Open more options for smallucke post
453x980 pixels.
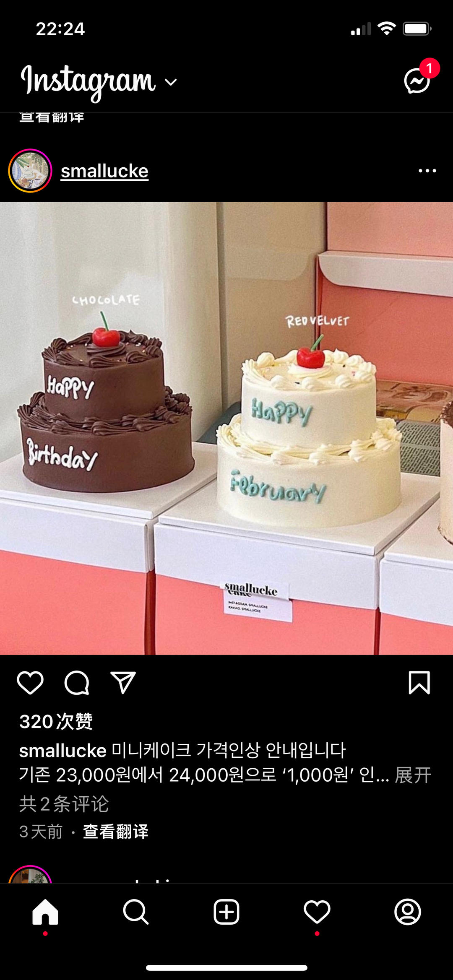(x=427, y=171)
